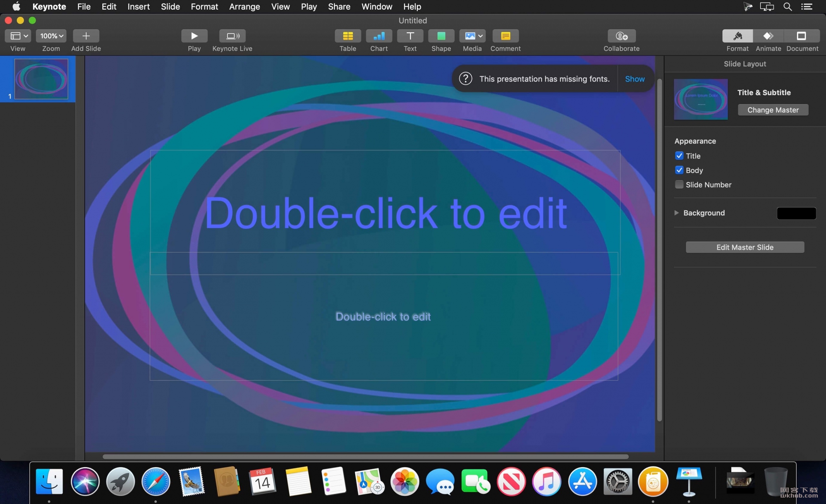
Task: Click the subtitle Double-click to edit text
Action: (383, 317)
